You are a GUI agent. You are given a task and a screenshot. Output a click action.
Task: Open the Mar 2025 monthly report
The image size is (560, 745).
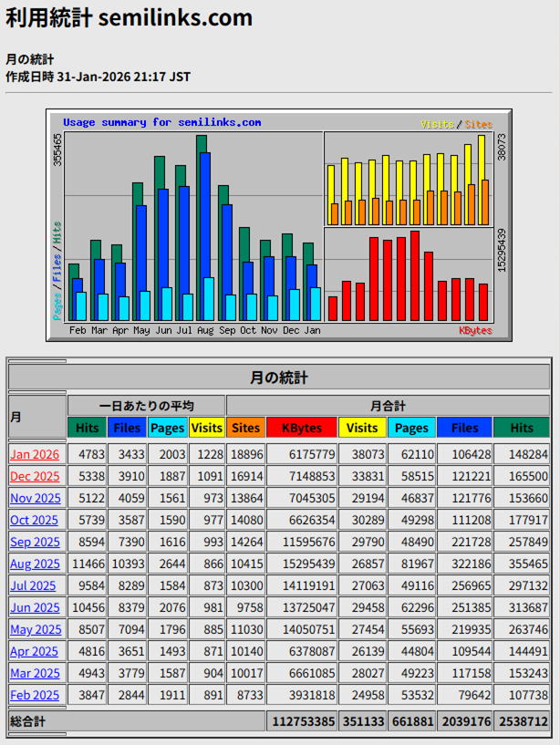[x=35, y=673]
